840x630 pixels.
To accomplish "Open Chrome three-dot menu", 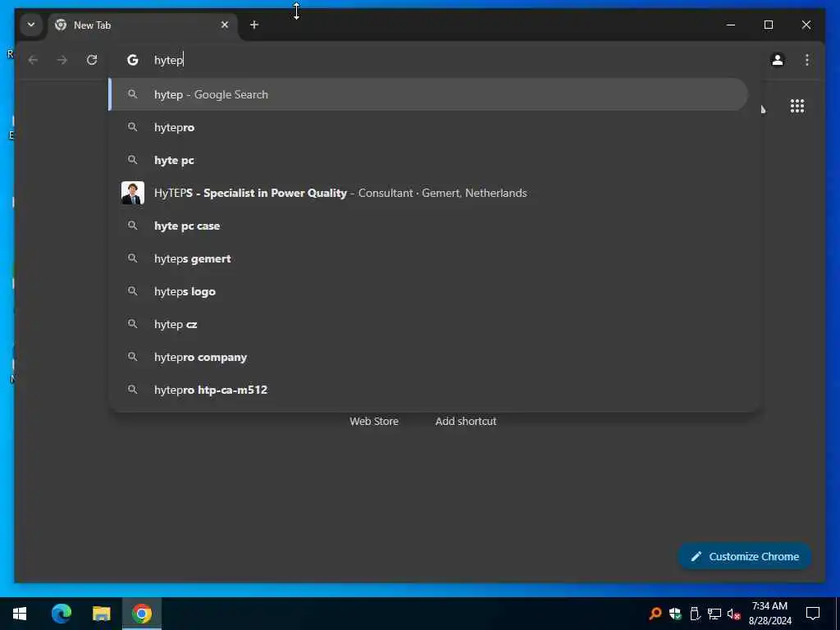I will point(807,60).
